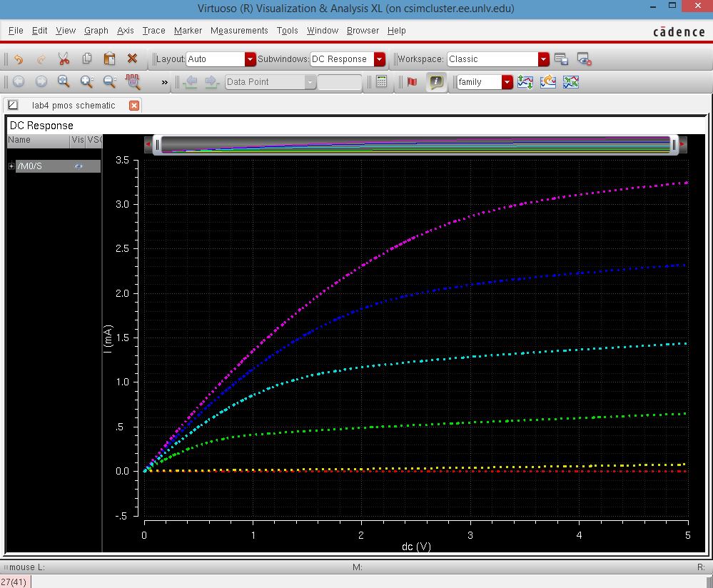Toggle the label balloon icon

435,82
